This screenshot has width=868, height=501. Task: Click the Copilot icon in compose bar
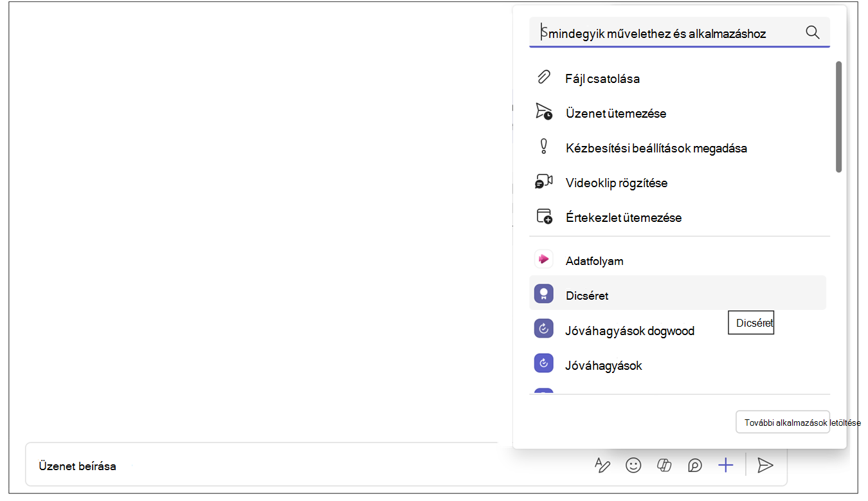(664, 465)
